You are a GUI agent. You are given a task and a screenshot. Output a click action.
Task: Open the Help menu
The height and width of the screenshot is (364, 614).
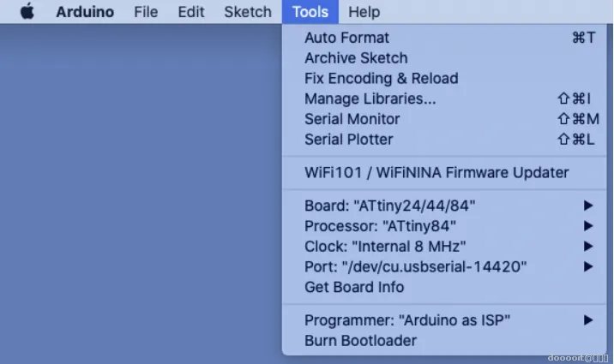point(364,12)
